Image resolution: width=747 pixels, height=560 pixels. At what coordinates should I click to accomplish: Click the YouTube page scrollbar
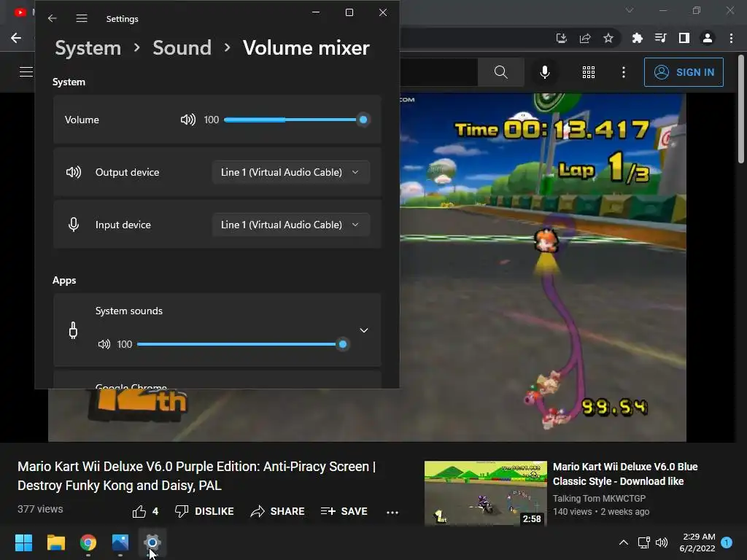741,109
